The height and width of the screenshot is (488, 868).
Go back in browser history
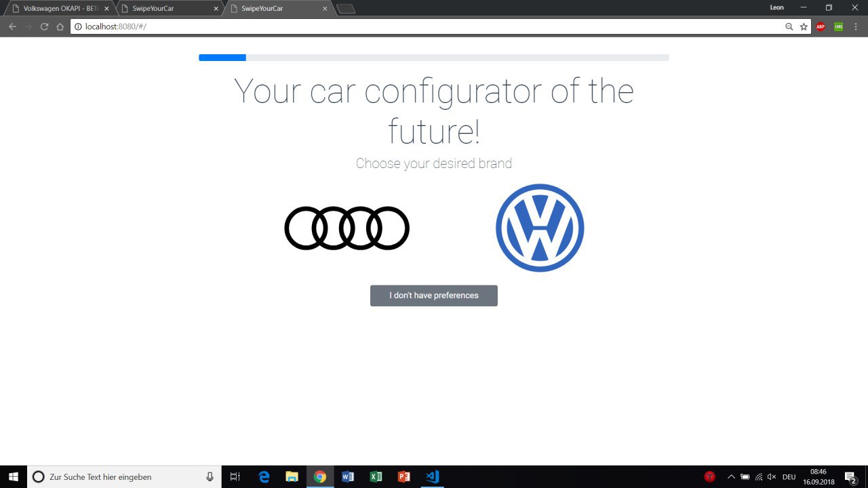(x=12, y=26)
